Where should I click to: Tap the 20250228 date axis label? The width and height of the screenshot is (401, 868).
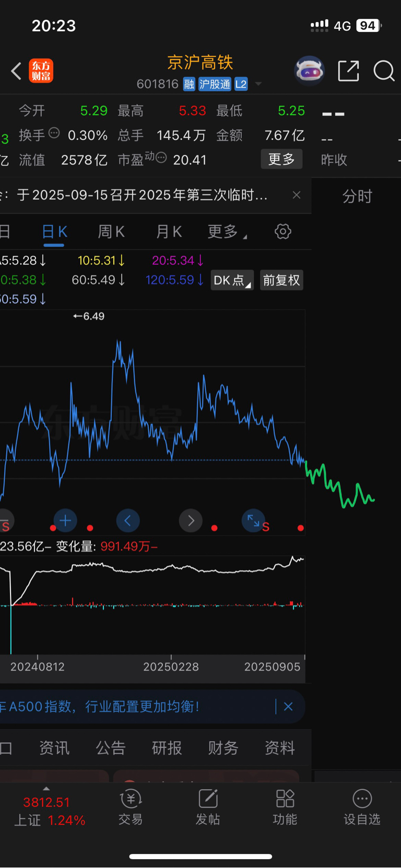(x=171, y=667)
